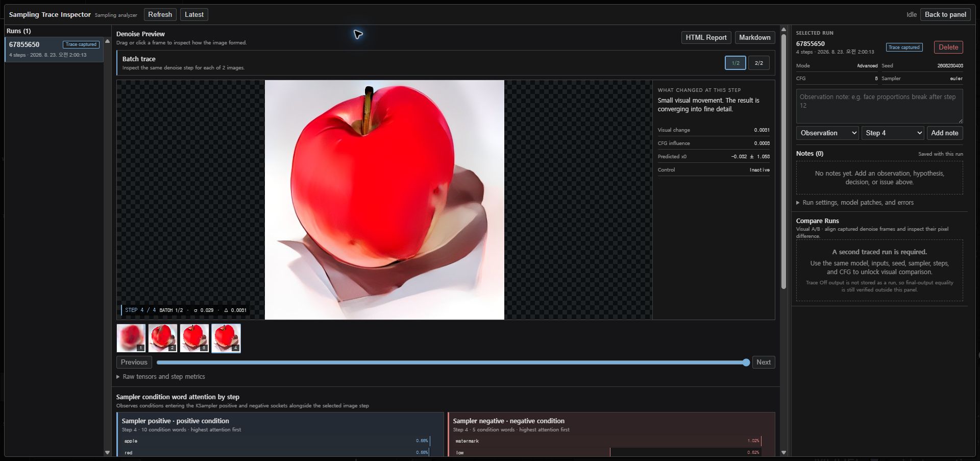This screenshot has width=980, height=461.
Task: Delete the selected run 67855650
Action: 948,47
